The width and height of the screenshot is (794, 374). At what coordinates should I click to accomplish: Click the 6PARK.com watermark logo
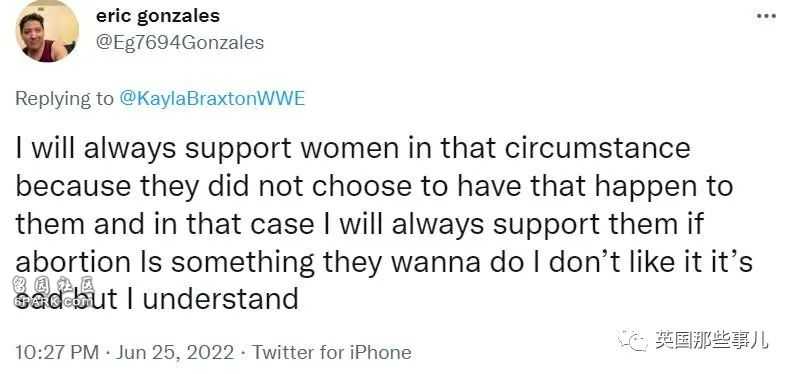[x=52, y=302]
